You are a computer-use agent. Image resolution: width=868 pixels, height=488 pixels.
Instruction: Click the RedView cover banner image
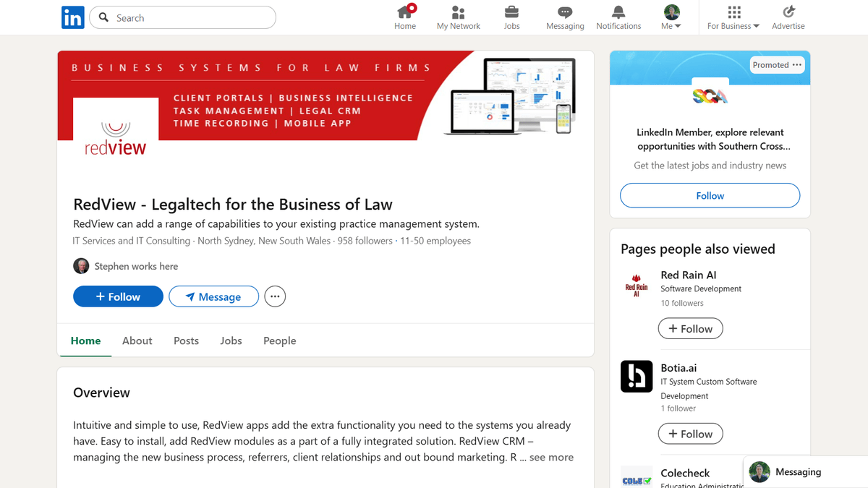pos(325,95)
